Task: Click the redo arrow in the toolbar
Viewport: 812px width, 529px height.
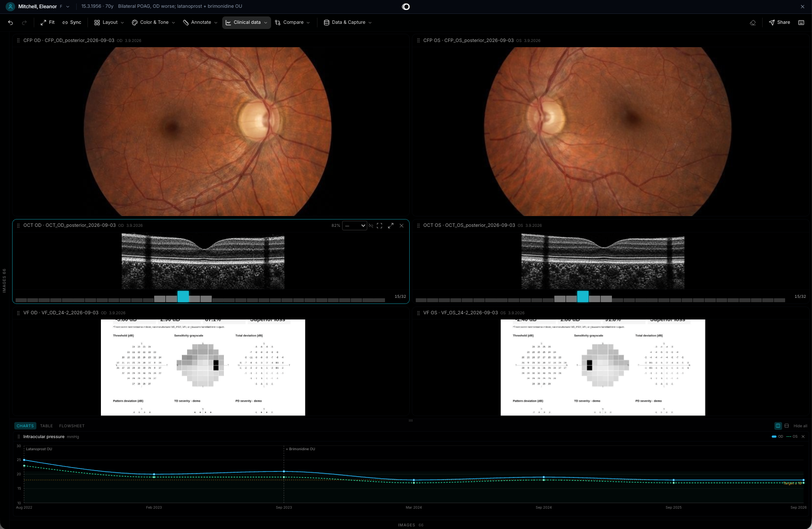Action: coord(24,23)
